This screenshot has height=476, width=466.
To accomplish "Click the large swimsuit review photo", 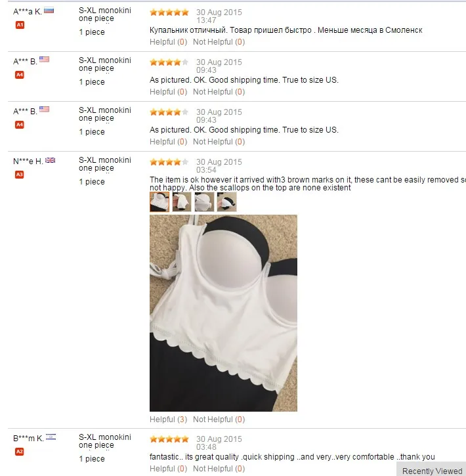I will coord(224,313).
